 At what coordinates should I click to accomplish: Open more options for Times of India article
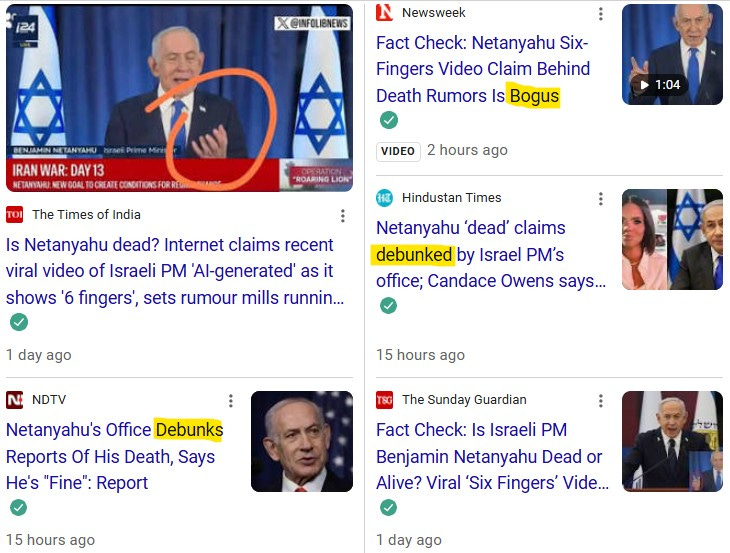click(343, 216)
